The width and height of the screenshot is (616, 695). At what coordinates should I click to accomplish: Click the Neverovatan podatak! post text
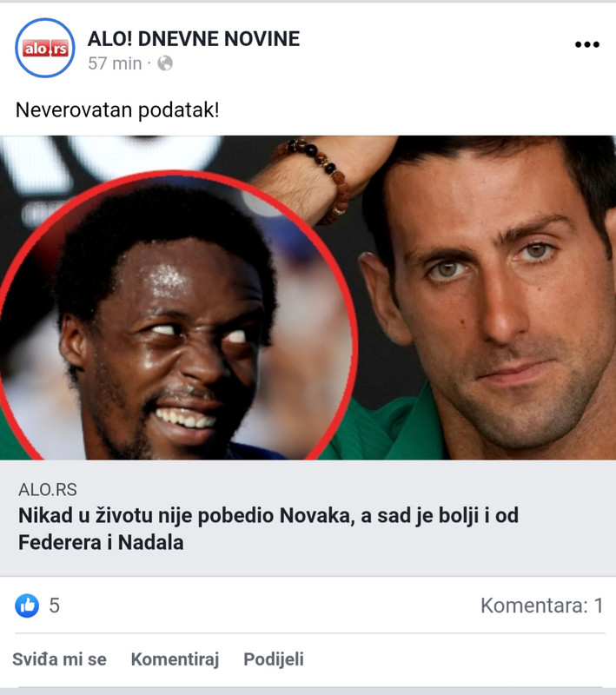coord(117,110)
